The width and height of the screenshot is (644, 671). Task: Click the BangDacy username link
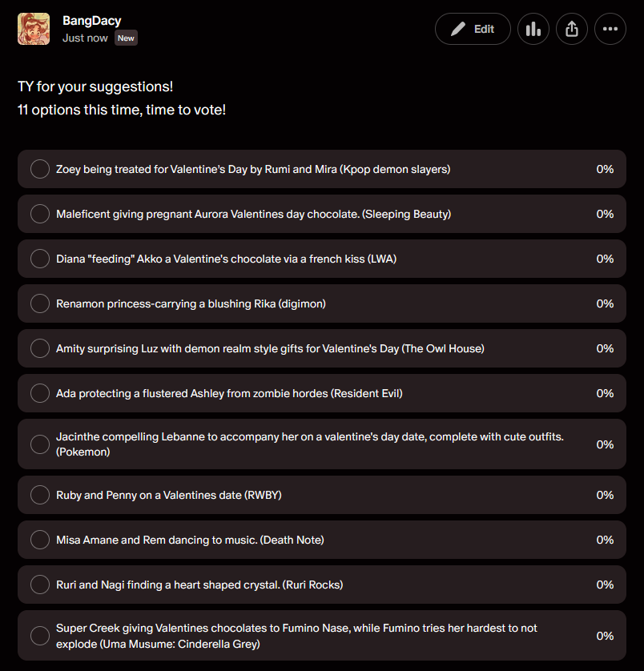pyautogui.click(x=92, y=21)
